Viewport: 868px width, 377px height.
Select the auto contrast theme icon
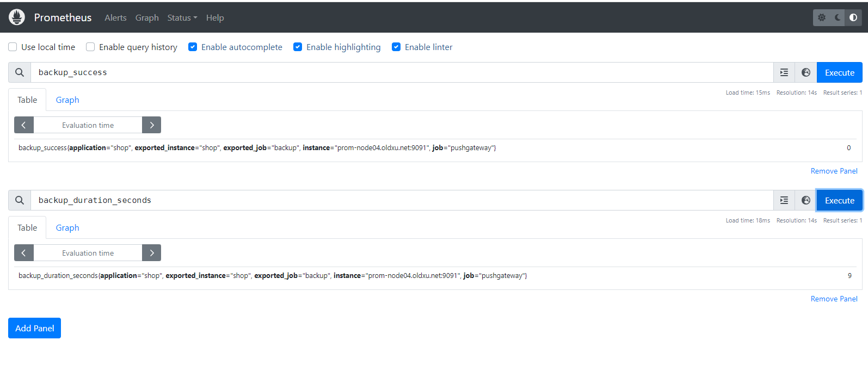pos(853,17)
